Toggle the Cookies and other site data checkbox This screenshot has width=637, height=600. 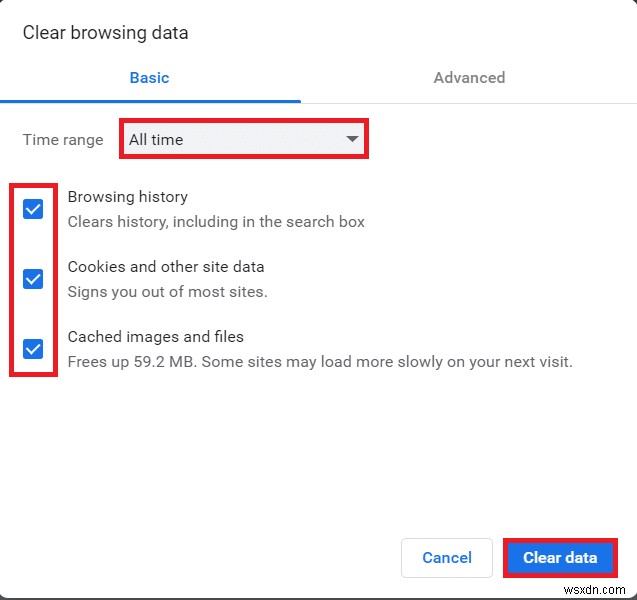pos(33,279)
